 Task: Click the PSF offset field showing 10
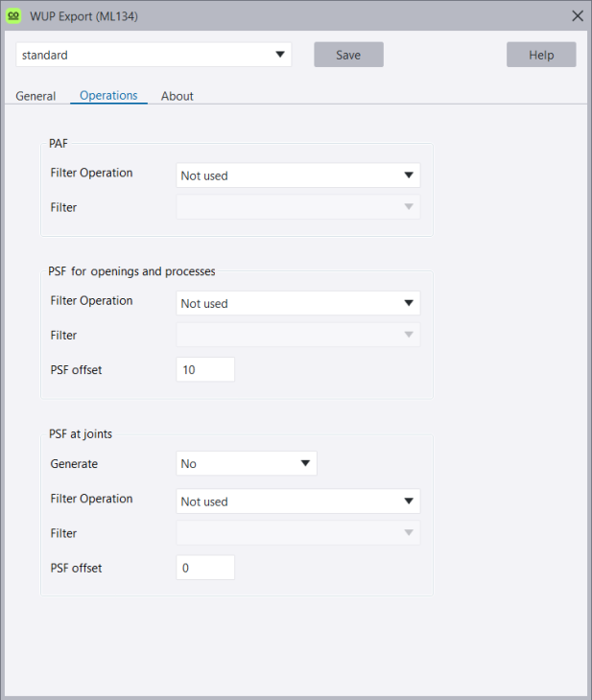(x=205, y=369)
